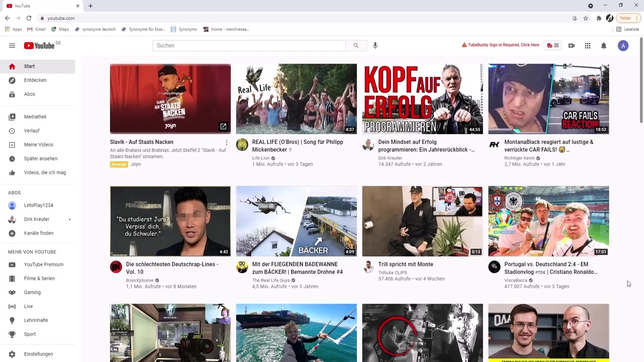Click the browser extensions puzzle icon
This screenshot has height=362, width=644.
[599, 18]
